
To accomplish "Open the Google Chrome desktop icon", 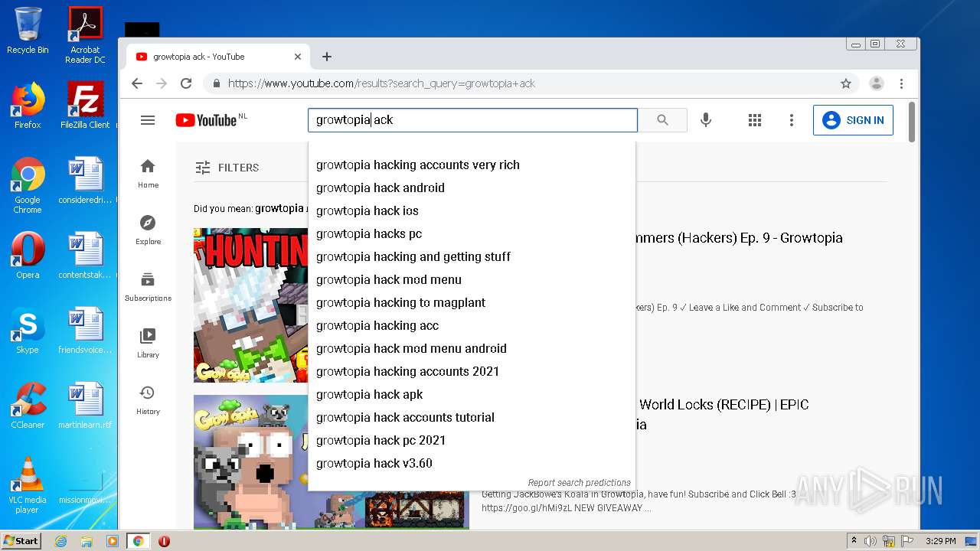I will point(28,185).
